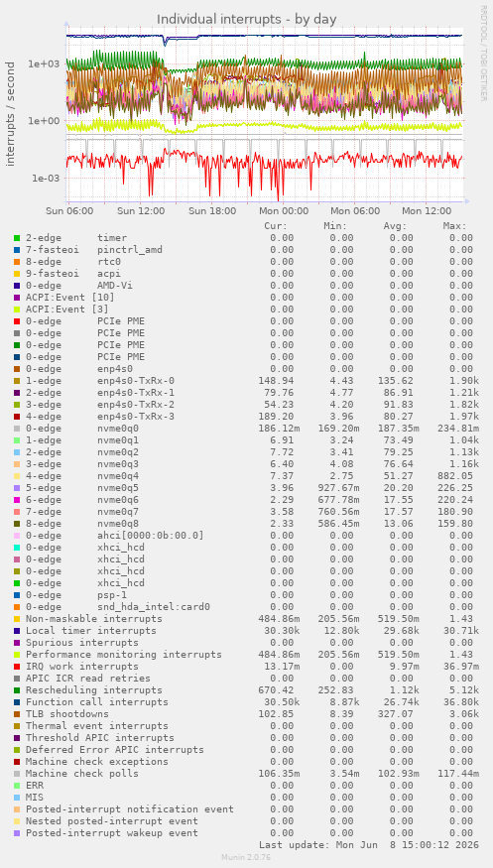
Task: Click the 'Sun 06:00' time axis label
Action: [x=69, y=211]
